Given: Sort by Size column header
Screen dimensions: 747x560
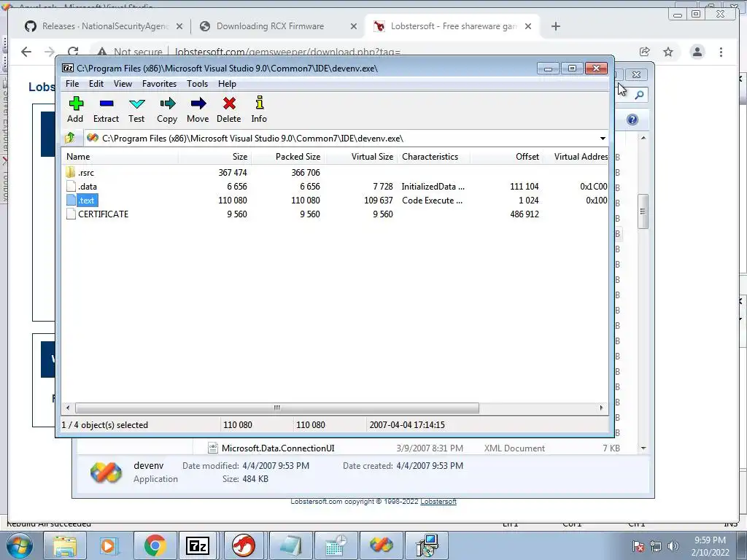Looking at the screenshot, I should [215, 157].
